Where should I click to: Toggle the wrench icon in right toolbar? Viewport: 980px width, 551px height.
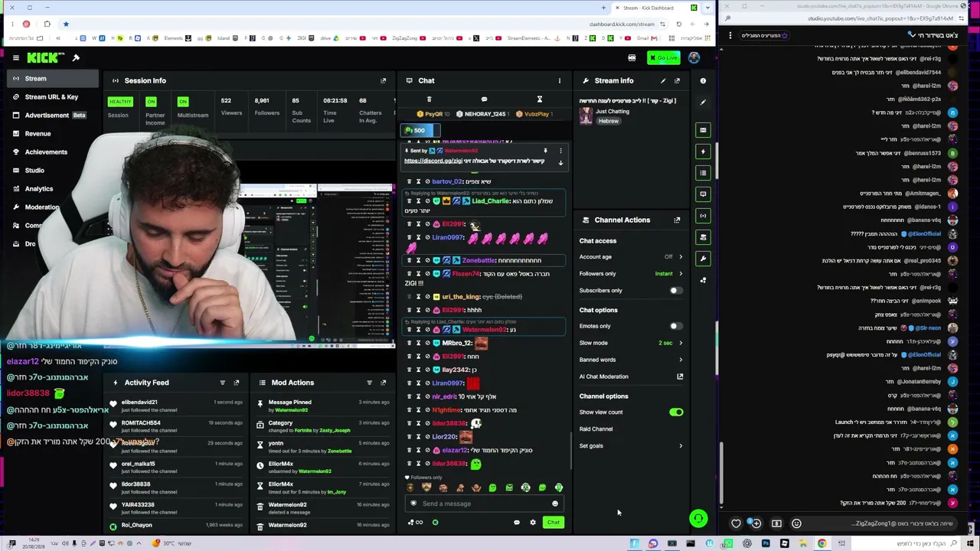(x=703, y=259)
